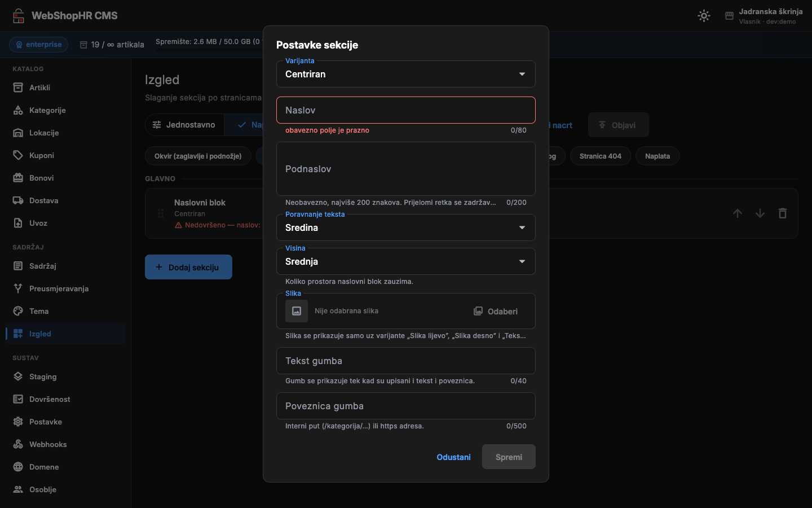Open Sadržaj in the sidebar
Image resolution: width=812 pixels, height=508 pixels.
(65, 266)
